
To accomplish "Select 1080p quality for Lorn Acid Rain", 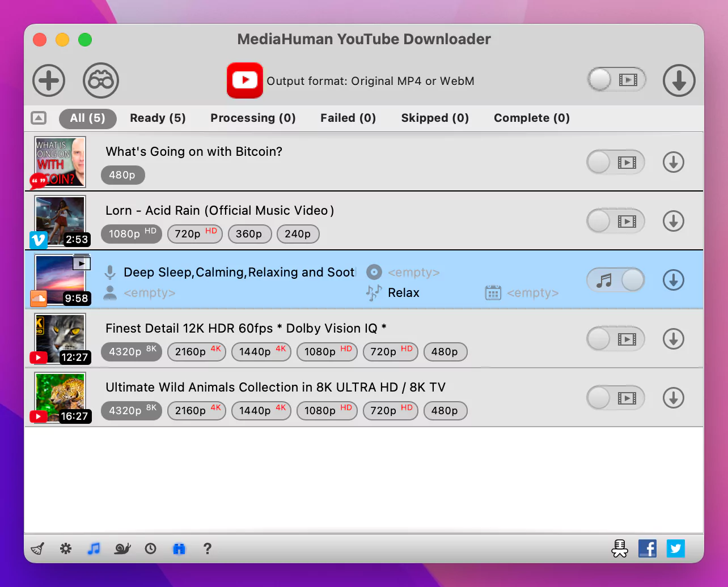I will point(131,234).
